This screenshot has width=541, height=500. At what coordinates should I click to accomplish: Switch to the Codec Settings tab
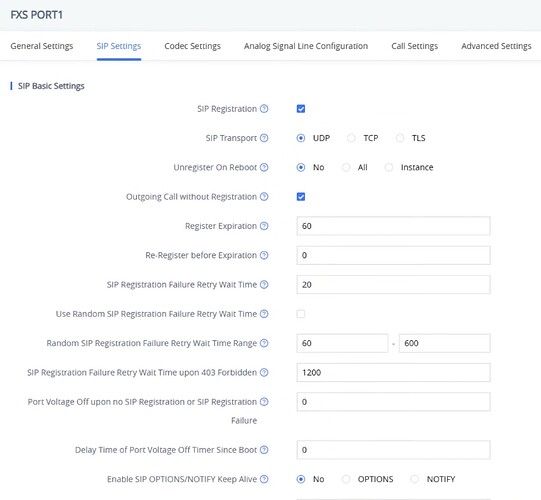coord(193,46)
